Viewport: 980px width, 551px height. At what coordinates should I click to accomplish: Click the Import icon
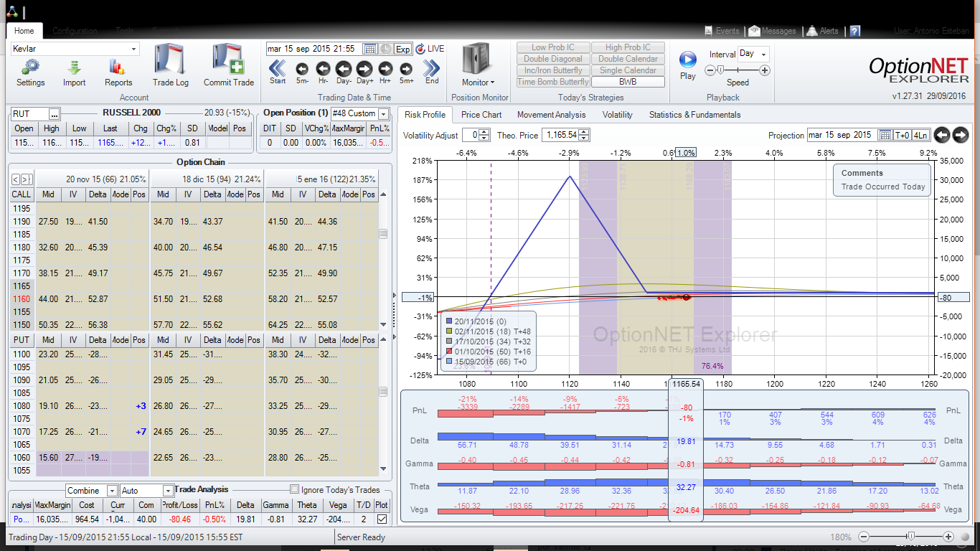(74, 67)
